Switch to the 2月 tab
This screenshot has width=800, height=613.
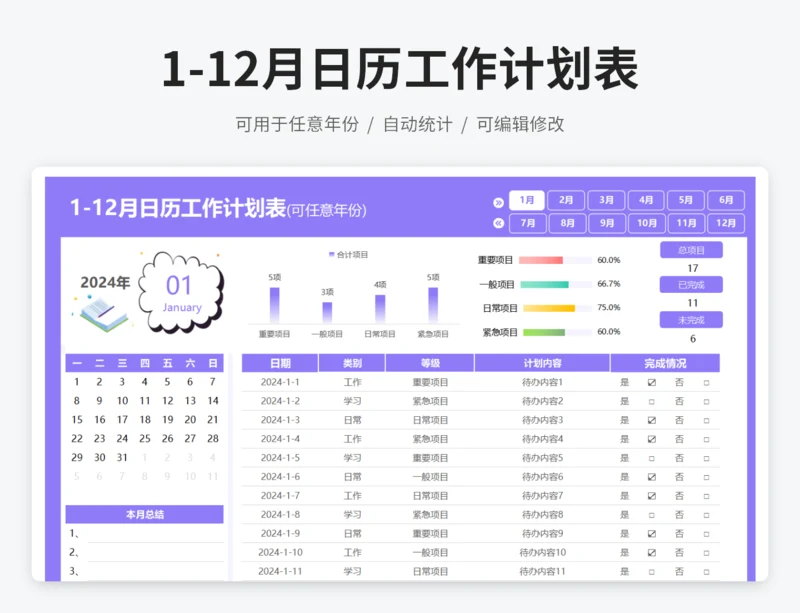point(566,200)
